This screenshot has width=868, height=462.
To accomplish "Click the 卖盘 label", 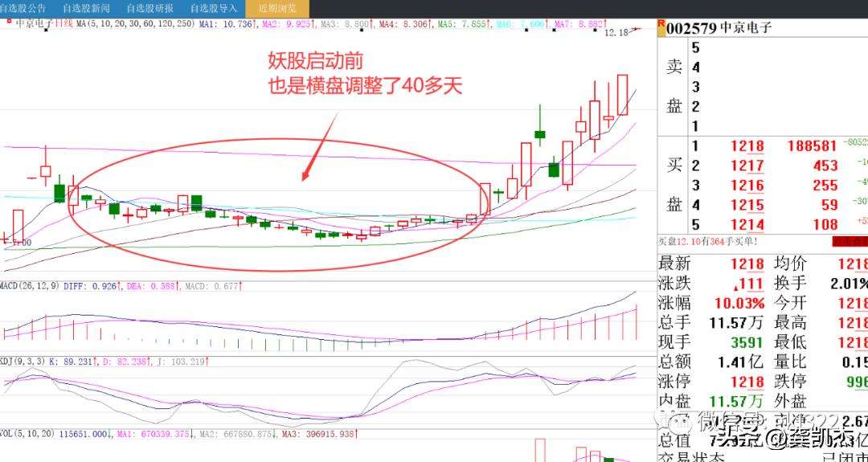I will [x=674, y=86].
